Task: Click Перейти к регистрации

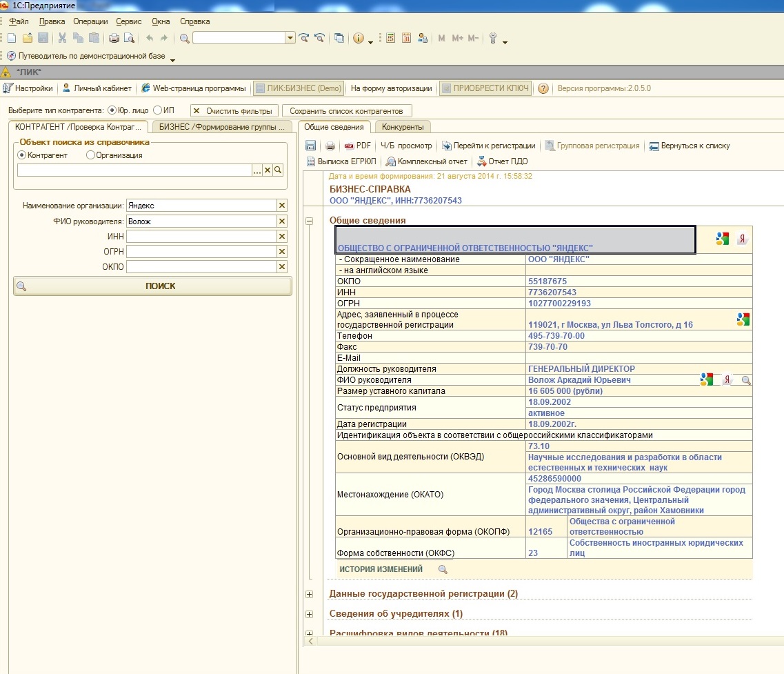Action: click(488, 146)
